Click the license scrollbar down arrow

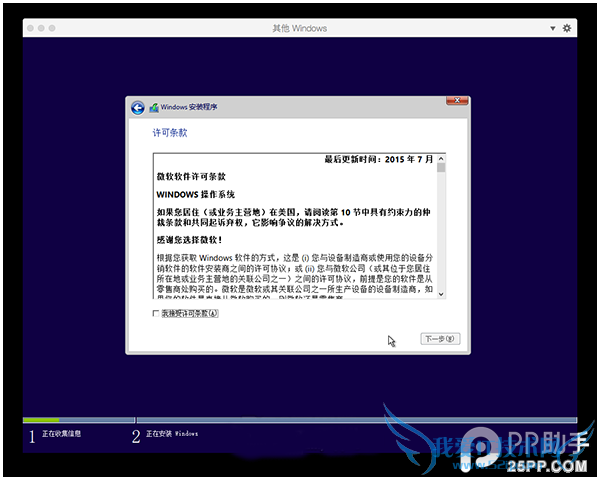point(441,294)
